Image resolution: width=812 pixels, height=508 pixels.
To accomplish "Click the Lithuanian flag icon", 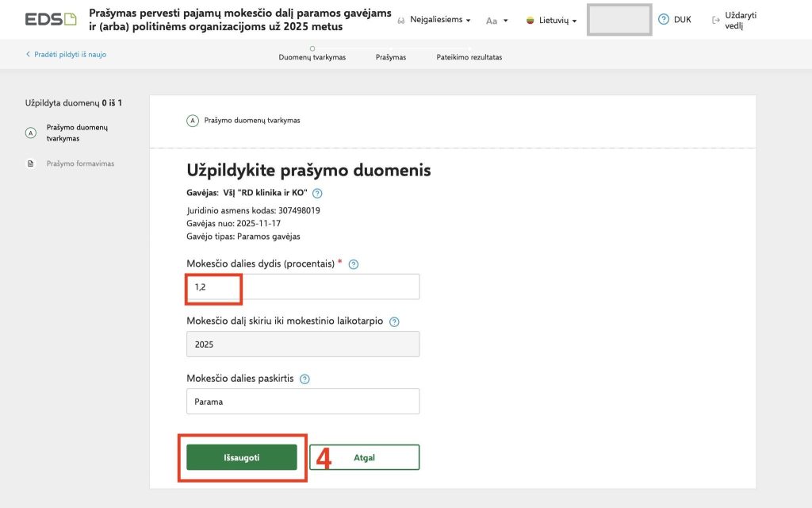I will 530,20.
